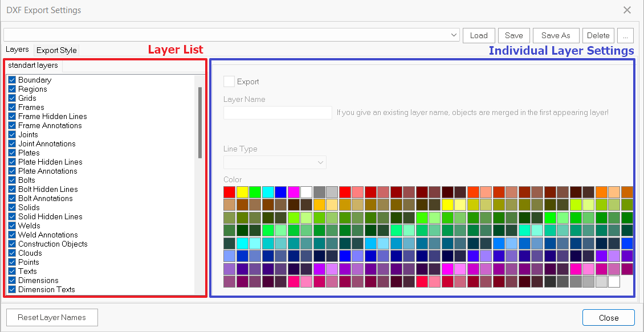Toggle the Frame Hidden Lines checkbox
644x332 pixels.
click(12, 117)
